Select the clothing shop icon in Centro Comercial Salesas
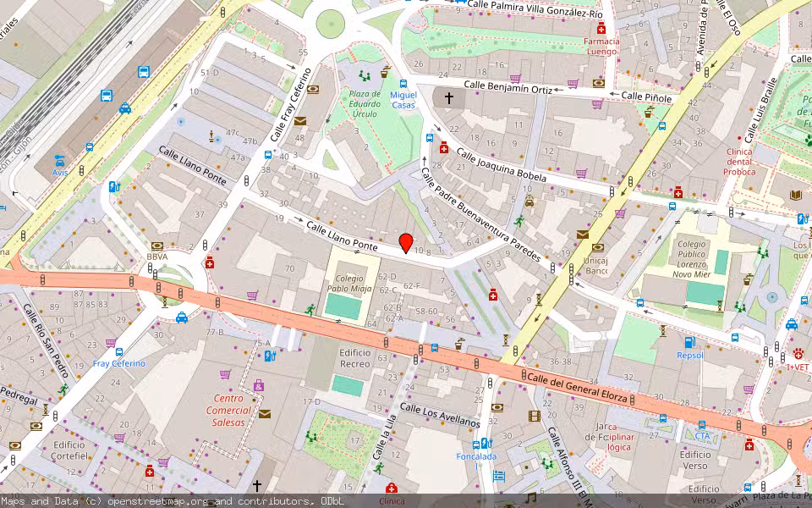Screen dimensions: 812x508 click(259, 385)
